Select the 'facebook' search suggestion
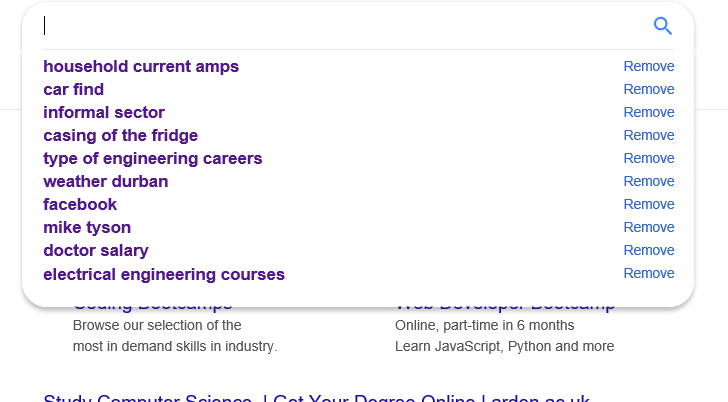 point(80,205)
